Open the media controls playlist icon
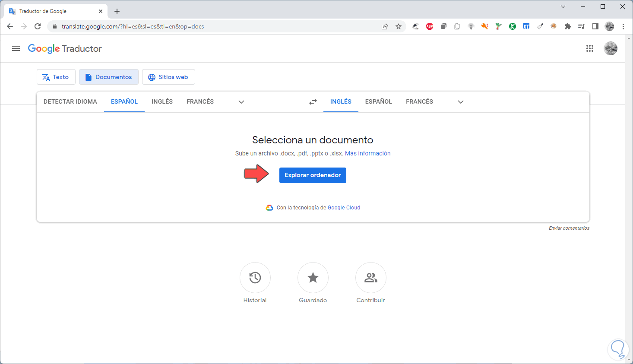Screen dimensions: 633x364 [x=582, y=26]
